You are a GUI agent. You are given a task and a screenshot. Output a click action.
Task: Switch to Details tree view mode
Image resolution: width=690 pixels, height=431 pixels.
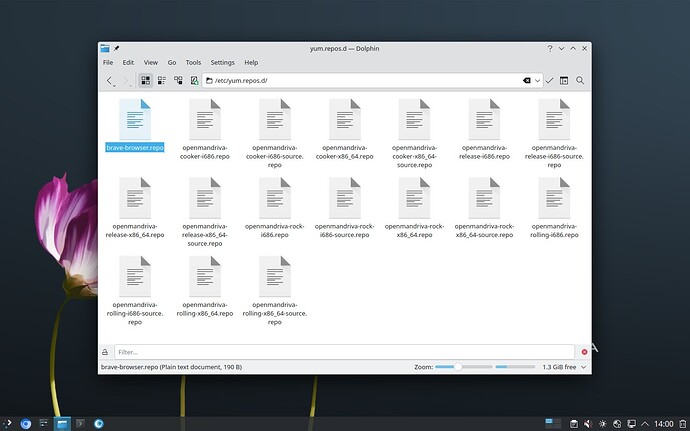point(178,80)
